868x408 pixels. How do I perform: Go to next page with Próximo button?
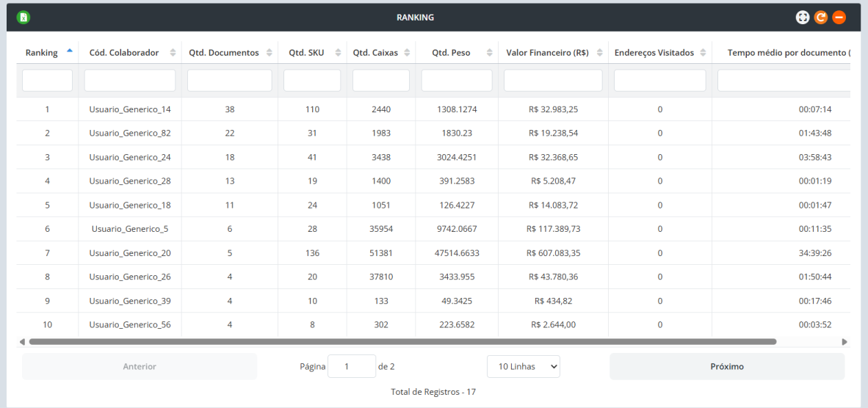point(726,366)
